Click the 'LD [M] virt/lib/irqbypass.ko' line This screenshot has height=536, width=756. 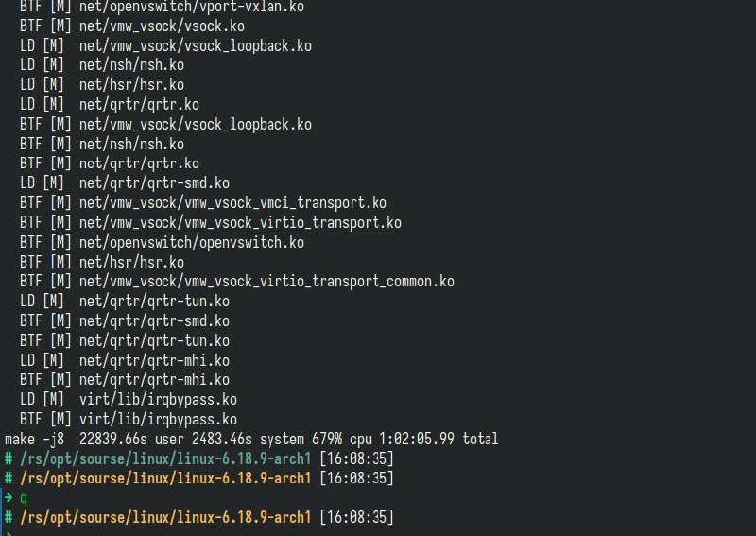tap(128, 400)
